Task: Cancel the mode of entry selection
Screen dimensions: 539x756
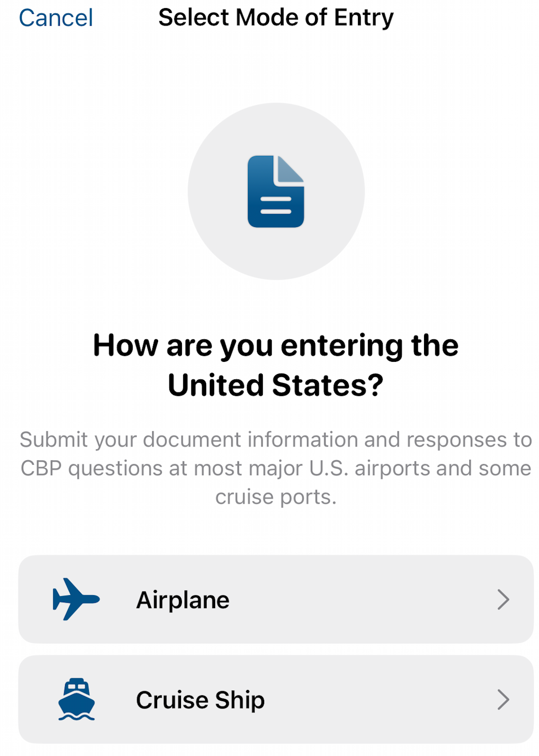Action: [55, 17]
